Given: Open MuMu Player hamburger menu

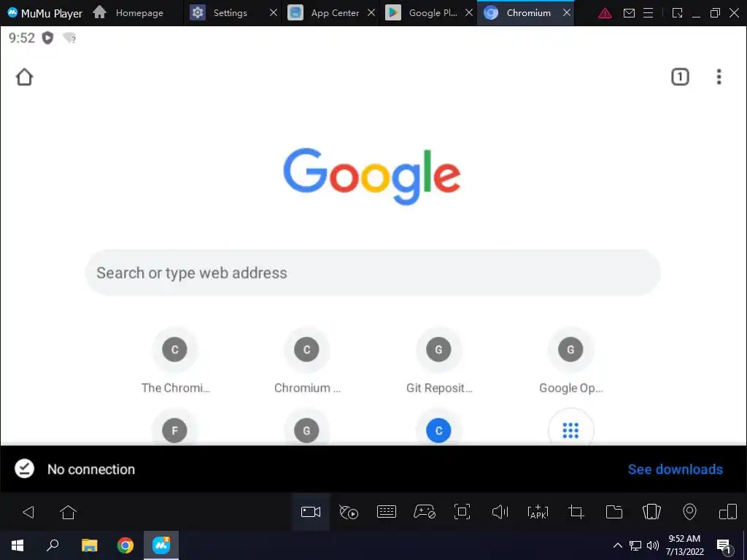Looking at the screenshot, I should pyautogui.click(x=648, y=13).
